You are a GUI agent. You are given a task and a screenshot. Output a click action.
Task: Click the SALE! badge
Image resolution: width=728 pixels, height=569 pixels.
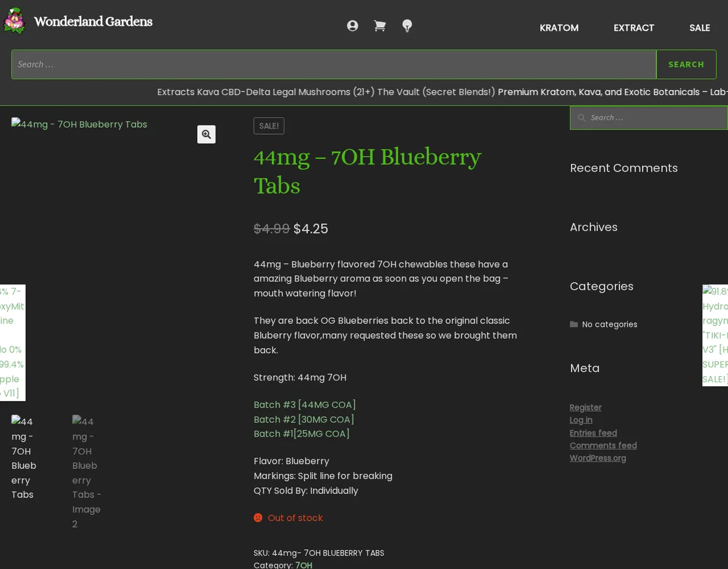pos(269,126)
